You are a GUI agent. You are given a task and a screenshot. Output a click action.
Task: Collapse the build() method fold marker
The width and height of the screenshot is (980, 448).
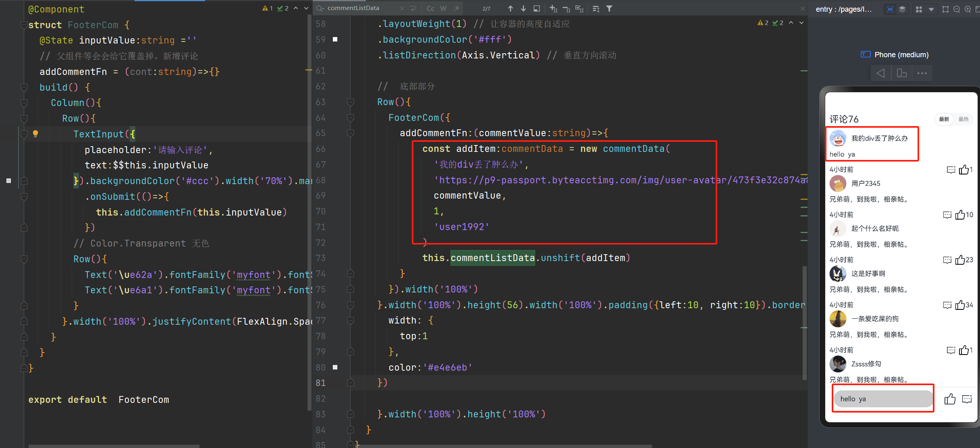(24, 87)
